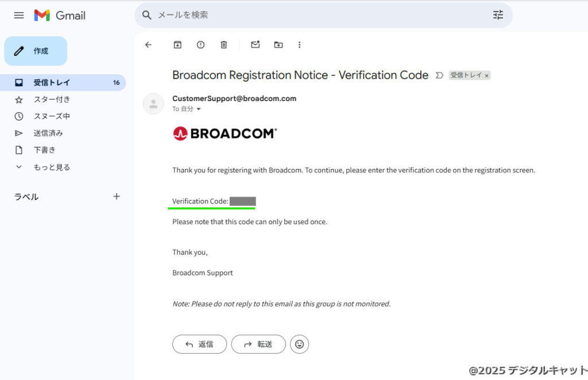Screen dimensions: 588x380
Task: Move email to a folder
Action: 278,45
